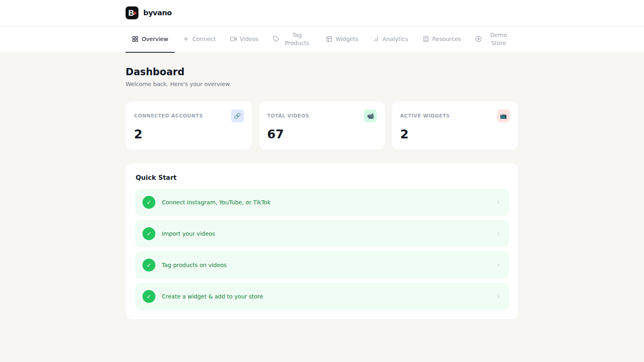The width and height of the screenshot is (644, 362).
Task: Expand the Tag products on videos chevron
Action: tap(498, 265)
